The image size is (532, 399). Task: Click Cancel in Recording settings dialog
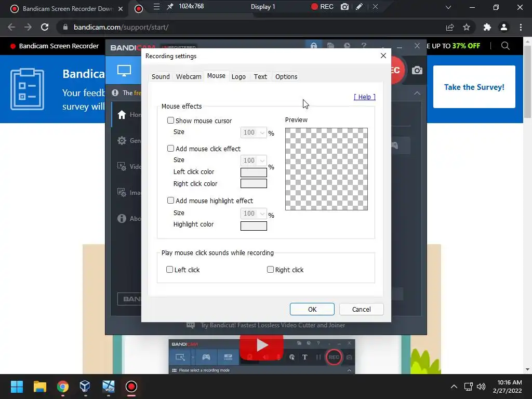click(x=362, y=309)
